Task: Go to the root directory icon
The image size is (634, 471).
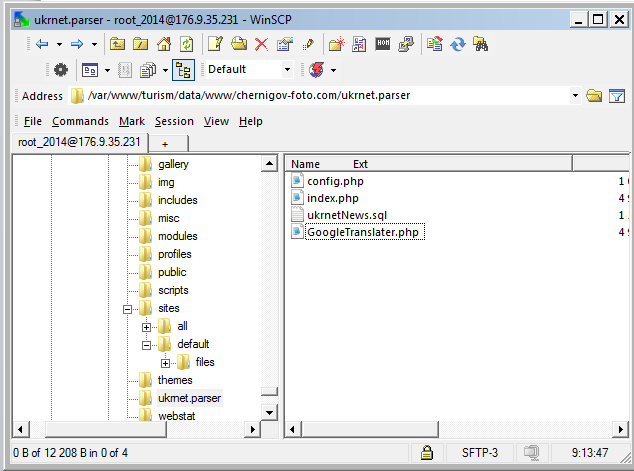Action: 140,44
